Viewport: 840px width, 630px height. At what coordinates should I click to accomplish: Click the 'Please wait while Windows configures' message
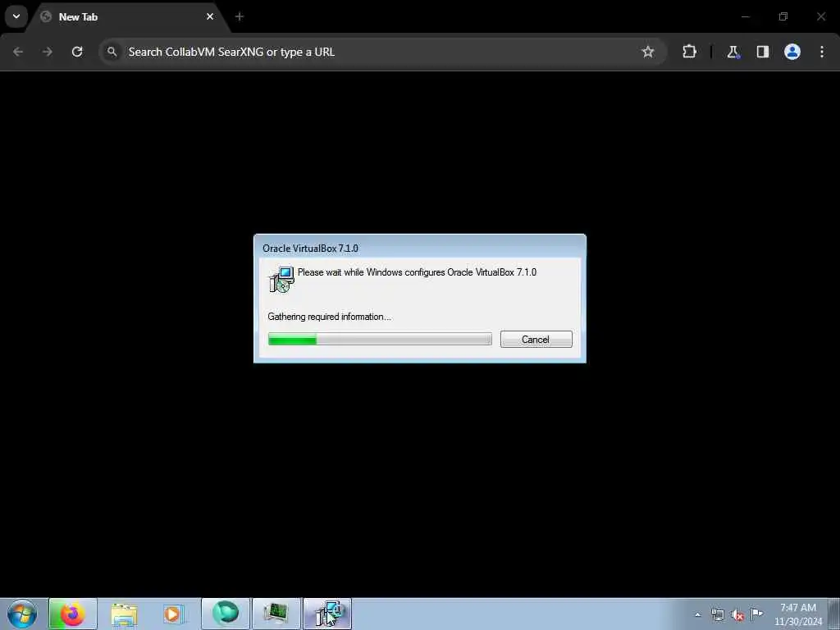click(x=417, y=272)
